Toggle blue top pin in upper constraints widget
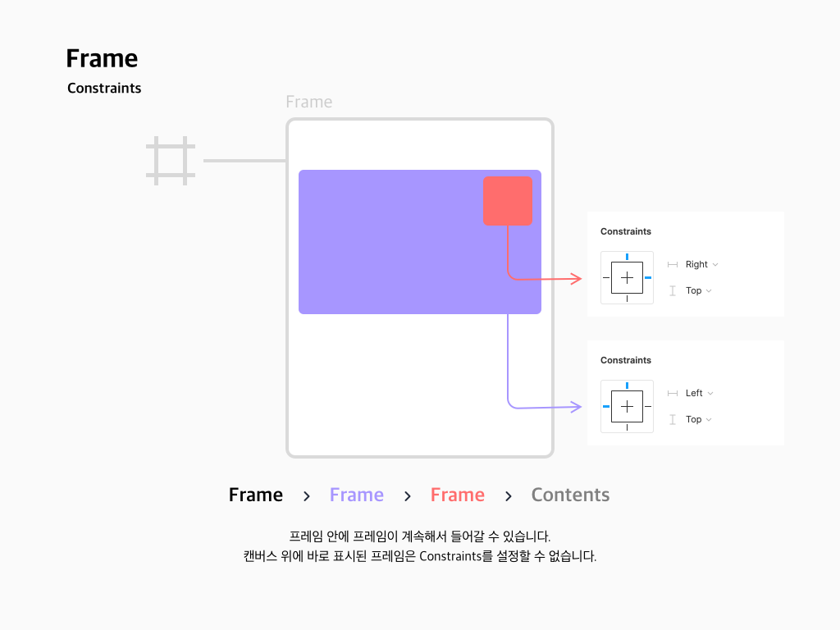The height and width of the screenshot is (630, 840). pyautogui.click(x=627, y=257)
